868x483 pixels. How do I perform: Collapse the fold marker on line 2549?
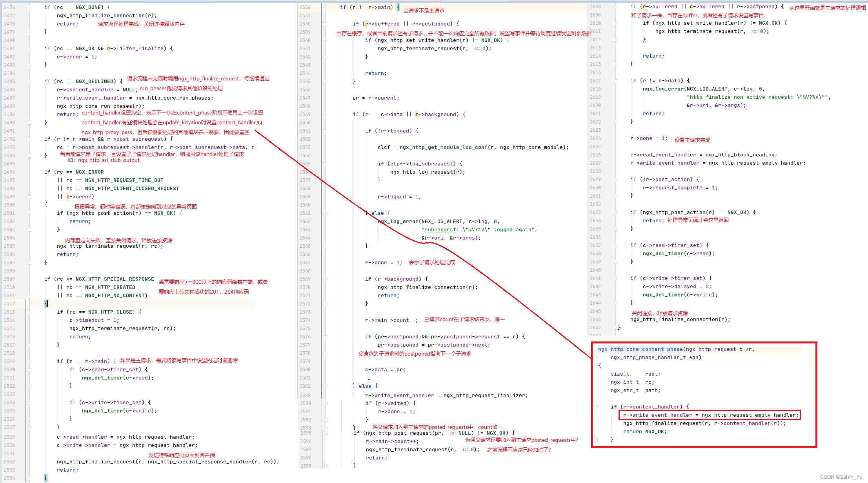pos(325,114)
